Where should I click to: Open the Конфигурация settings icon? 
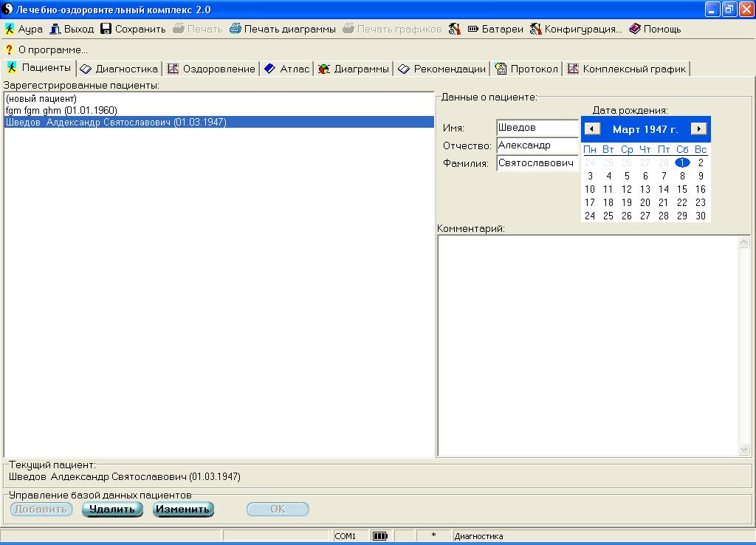pos(536,30)
